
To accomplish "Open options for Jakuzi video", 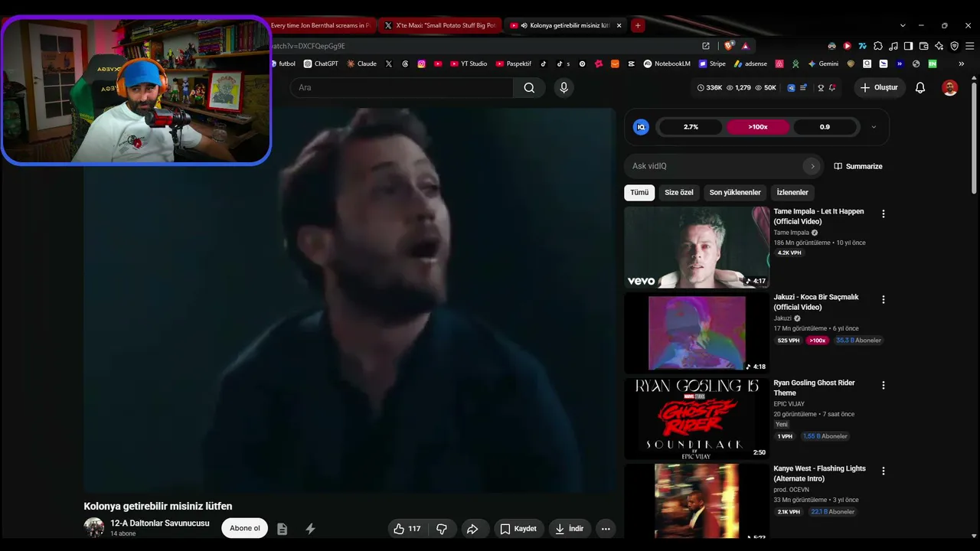I will pyautogui.click(x=883, y=300).
